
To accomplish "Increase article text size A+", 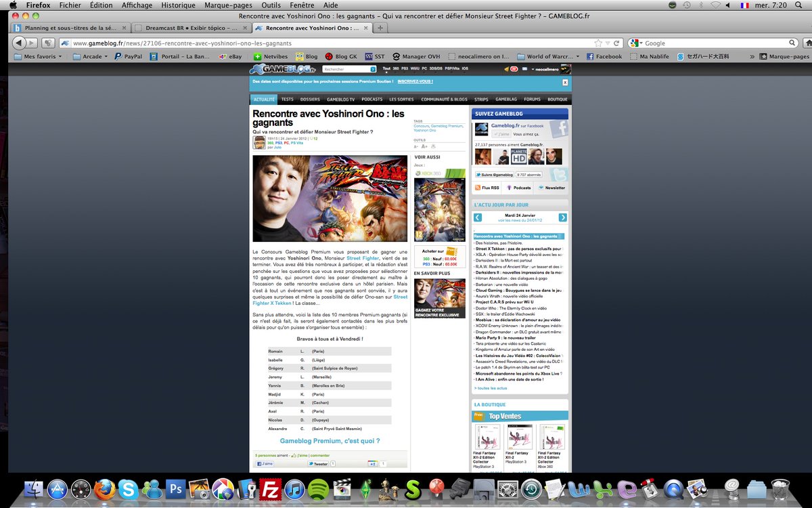I will (x=424, y=146).
